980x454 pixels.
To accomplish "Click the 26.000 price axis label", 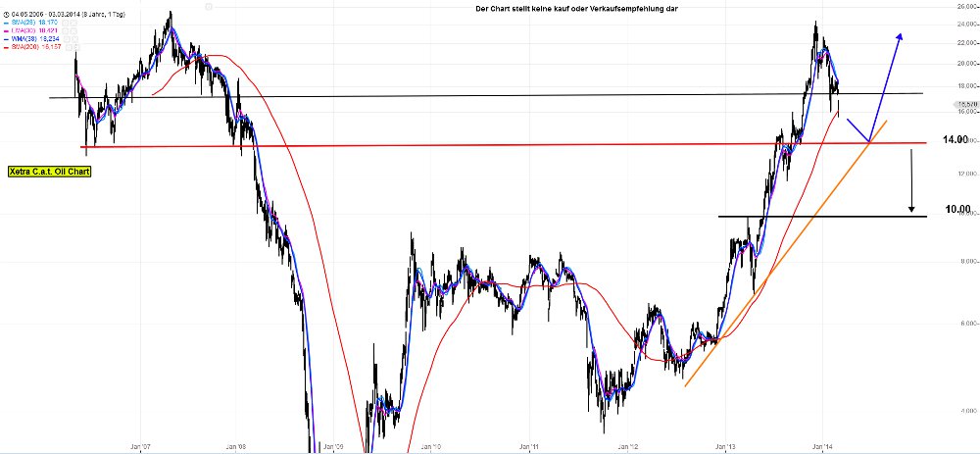I will point(968,6).
